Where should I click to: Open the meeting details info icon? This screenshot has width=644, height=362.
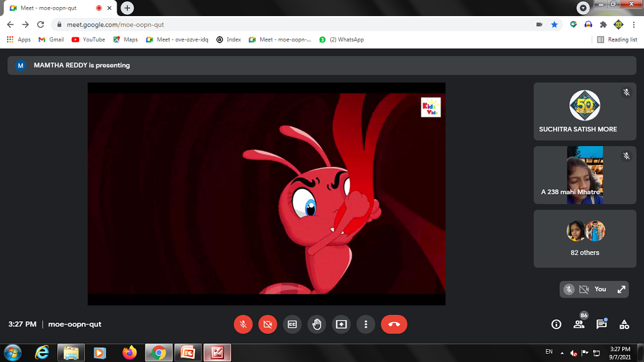(556, 324)
